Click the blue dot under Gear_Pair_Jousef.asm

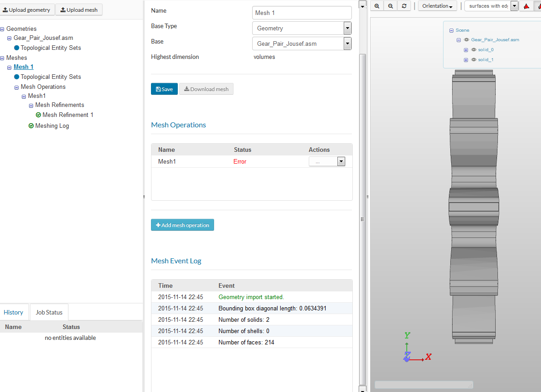point(17,48)
